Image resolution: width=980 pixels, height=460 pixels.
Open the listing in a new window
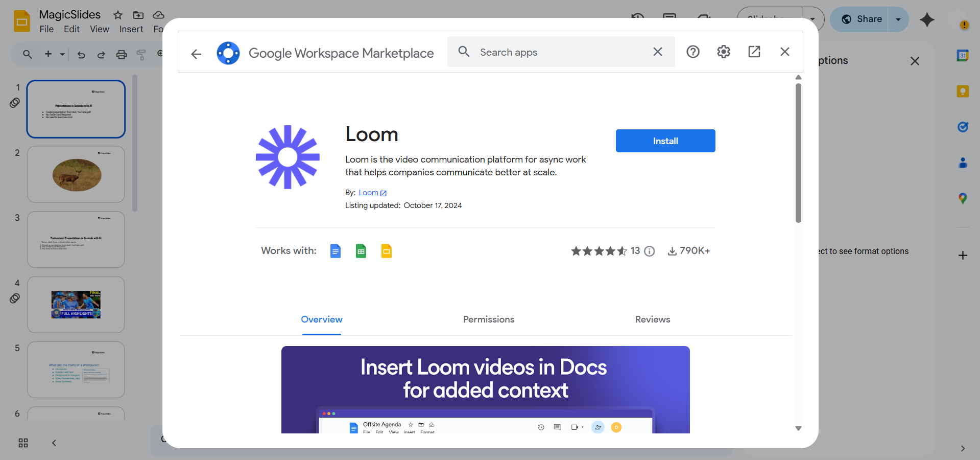coord(754,52)
